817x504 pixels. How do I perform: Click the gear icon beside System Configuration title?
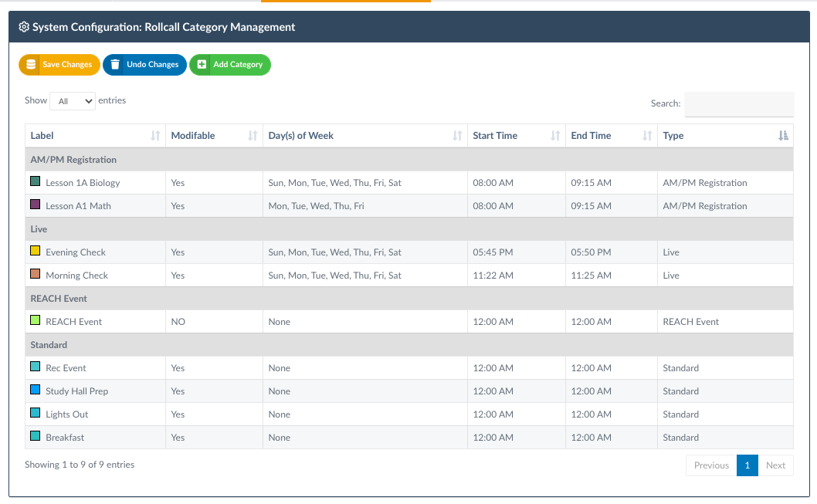pyautogui.click(x=24, y=27)
